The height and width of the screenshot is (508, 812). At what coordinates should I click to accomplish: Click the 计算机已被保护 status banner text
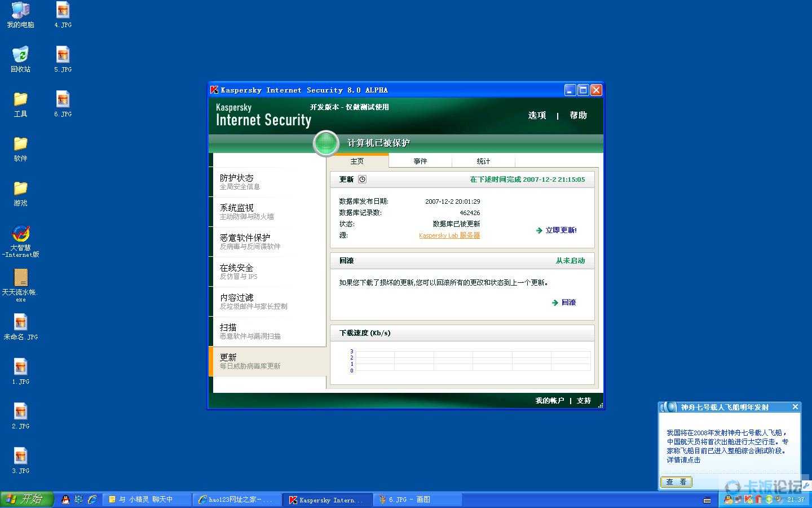tap(378, 143)
